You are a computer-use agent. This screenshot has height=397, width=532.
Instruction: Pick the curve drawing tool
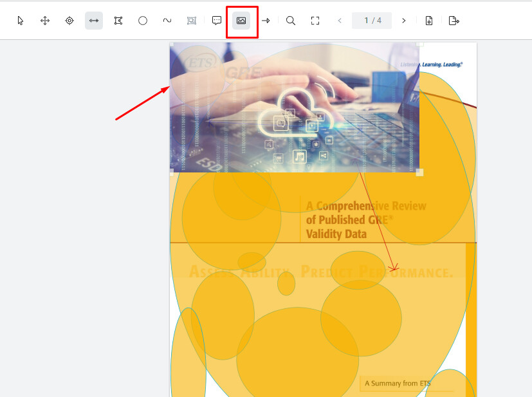pos(167,20)
